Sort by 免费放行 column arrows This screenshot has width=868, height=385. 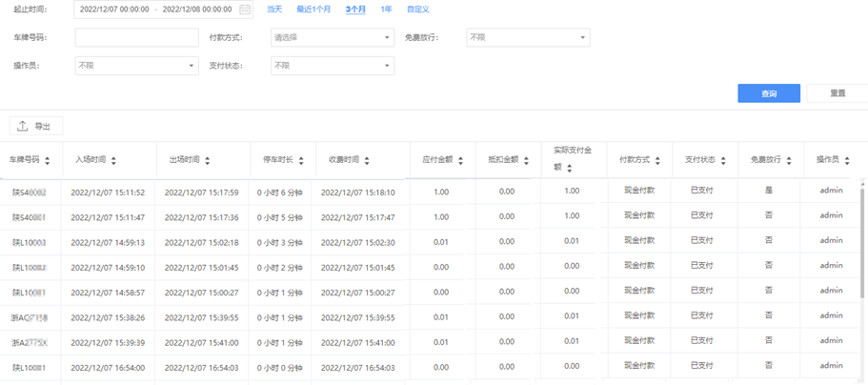click(x=789, y=161)
